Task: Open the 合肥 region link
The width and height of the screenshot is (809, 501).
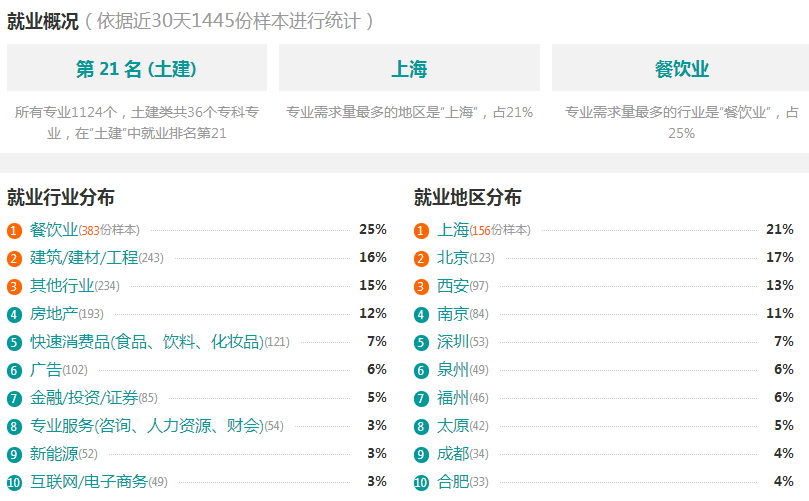Action: [453, 481]
